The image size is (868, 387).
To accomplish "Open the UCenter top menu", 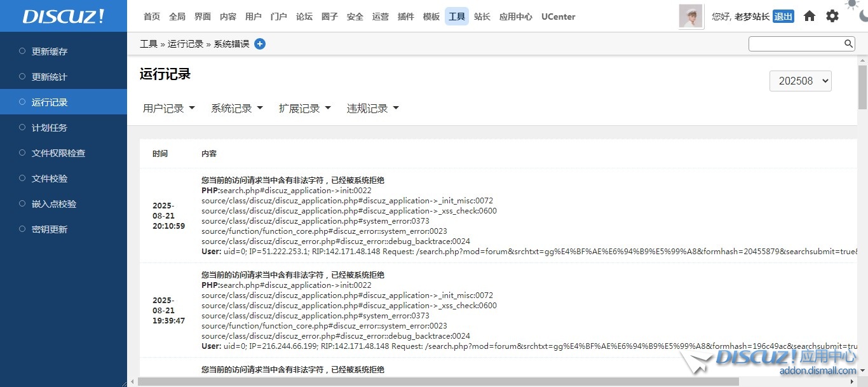I will tap(559, 17).
